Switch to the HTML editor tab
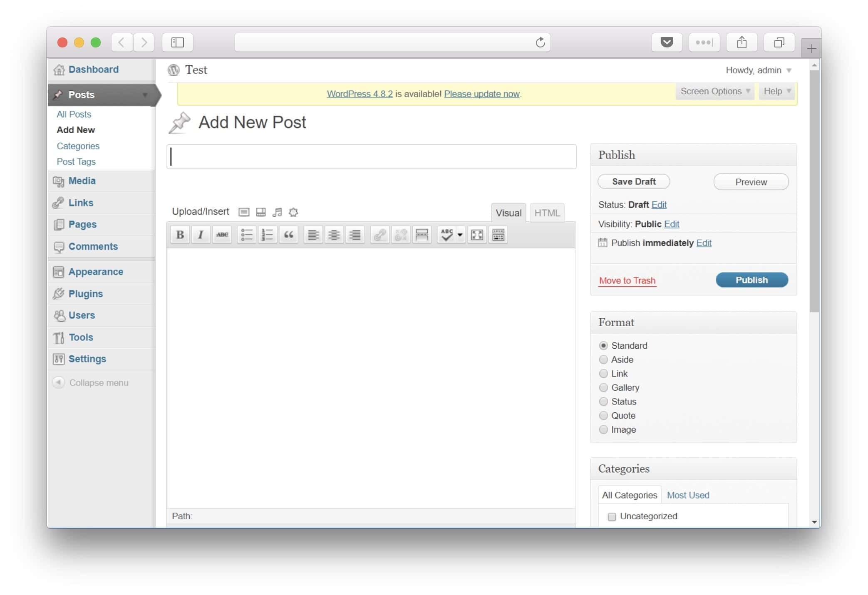 click(x=547, y=213)
